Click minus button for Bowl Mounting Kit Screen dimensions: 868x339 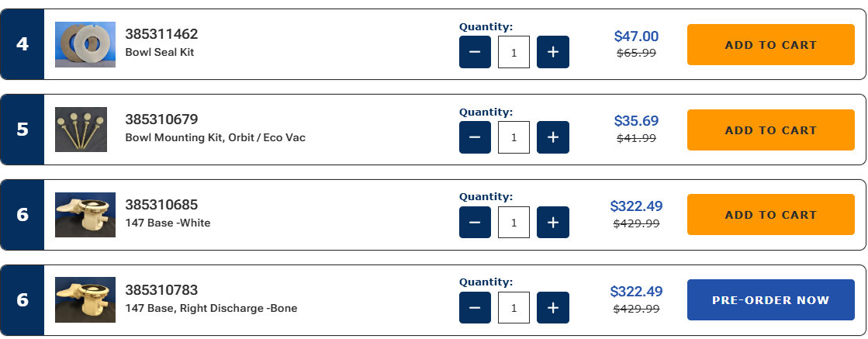coord(475,137)
